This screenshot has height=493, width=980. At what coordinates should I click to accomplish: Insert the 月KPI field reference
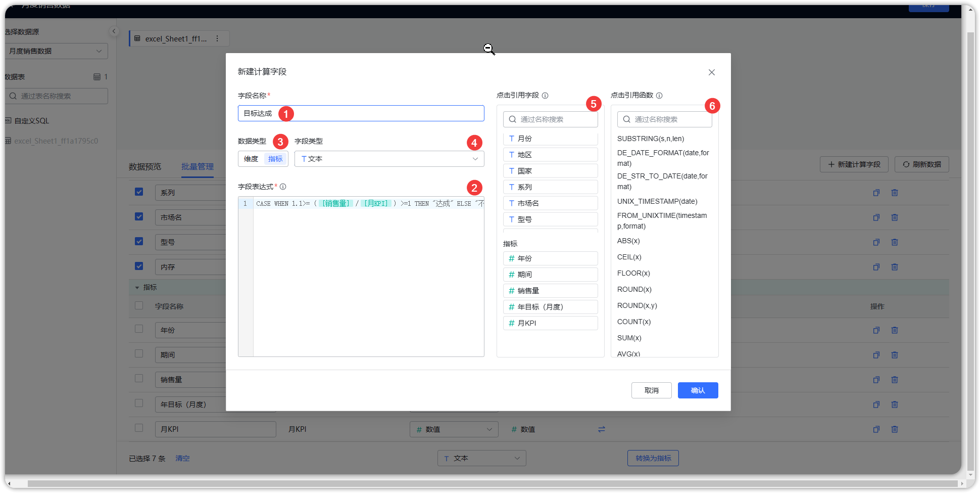click(550, 323)
